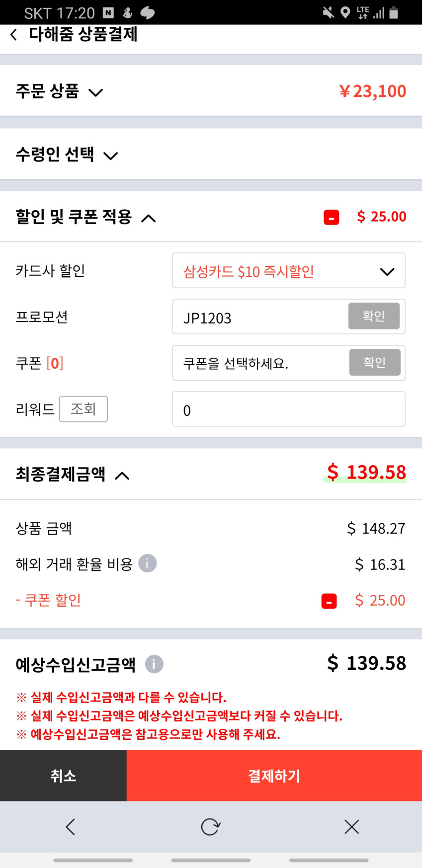
Task: Expand the 주문 상품 section
Action: 95,92
